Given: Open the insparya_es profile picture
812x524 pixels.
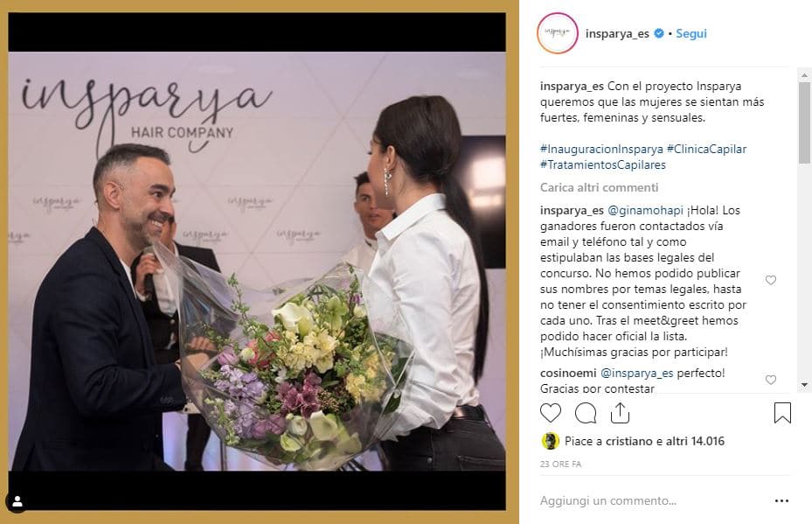Looking at the screenshot, I should coord(558,33).
